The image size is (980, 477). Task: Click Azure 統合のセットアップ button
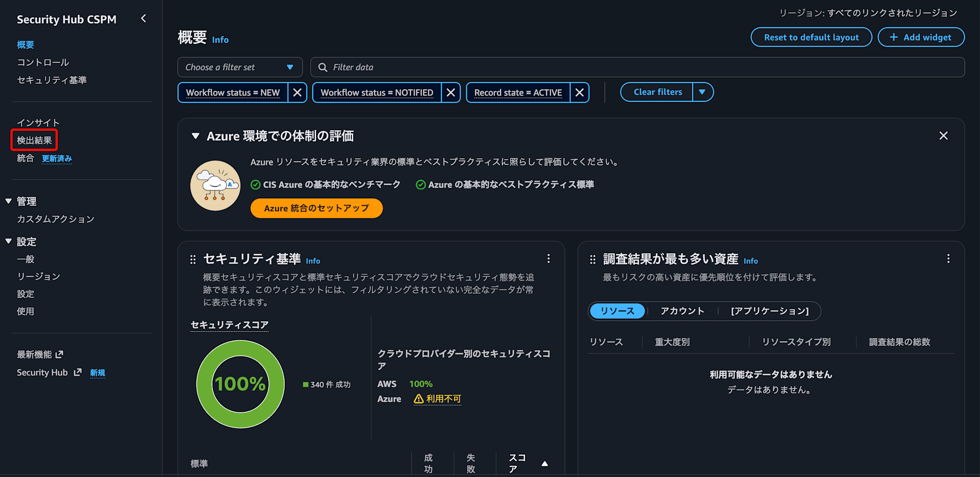tap(317, 208)
